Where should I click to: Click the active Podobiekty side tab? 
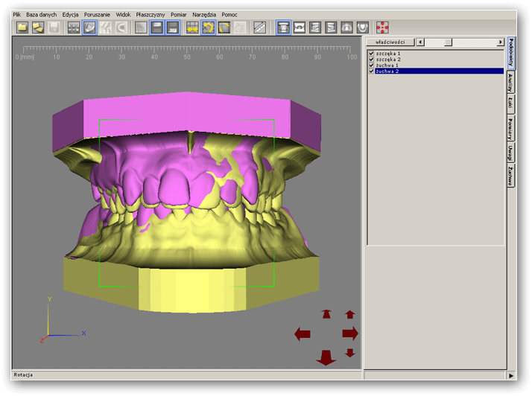pos(511,52)
